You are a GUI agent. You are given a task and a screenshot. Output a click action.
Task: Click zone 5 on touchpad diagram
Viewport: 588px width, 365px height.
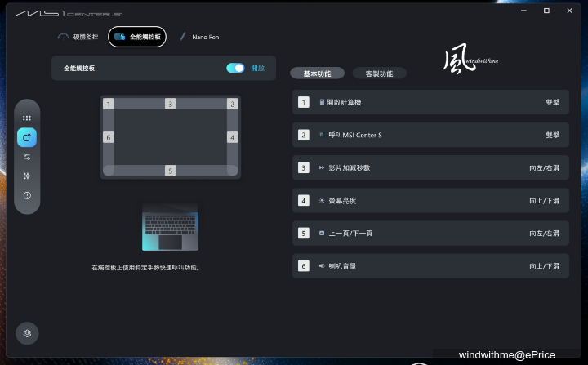[170, 171]
